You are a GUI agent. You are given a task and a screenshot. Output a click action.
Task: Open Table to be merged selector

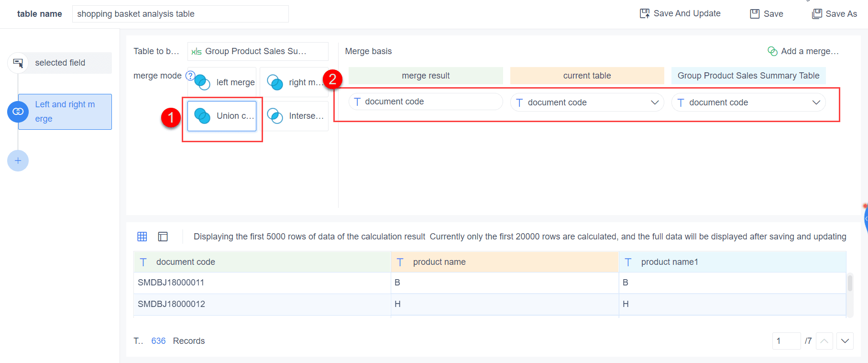pyautogui.click(x=257, y=51)
